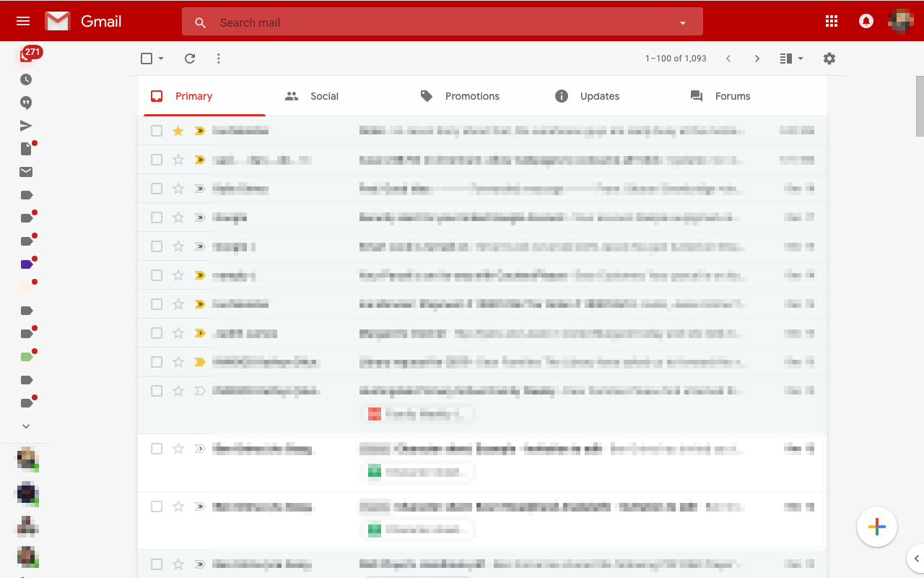Open Snoozed mail from sidebar clock icon
924x578 pixels.
click(x=26, y=79)
